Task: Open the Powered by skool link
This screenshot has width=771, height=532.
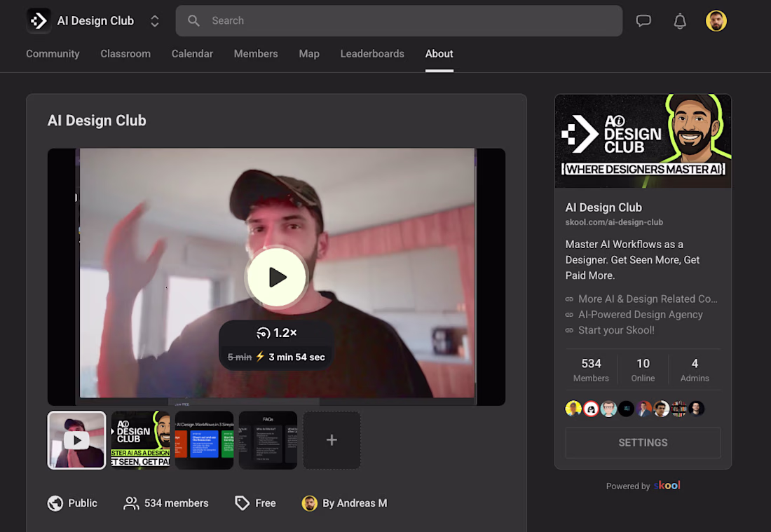Action: point(643,486)
